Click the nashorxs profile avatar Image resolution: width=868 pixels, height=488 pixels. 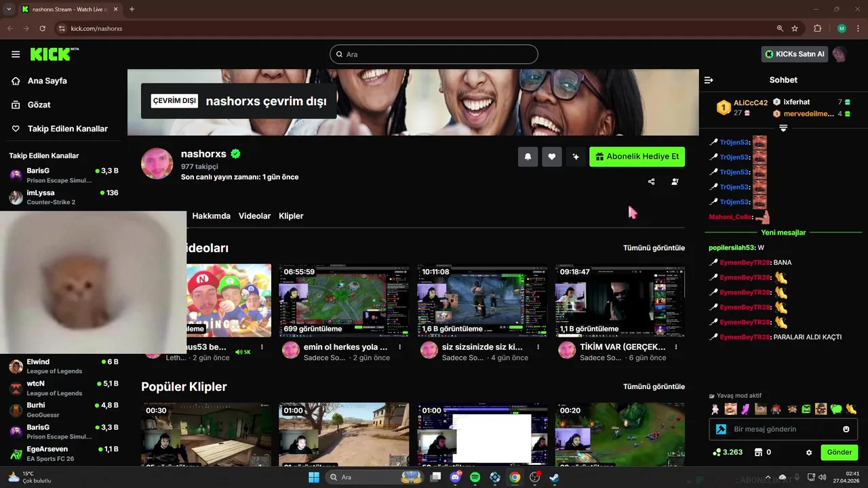point(157,163)
